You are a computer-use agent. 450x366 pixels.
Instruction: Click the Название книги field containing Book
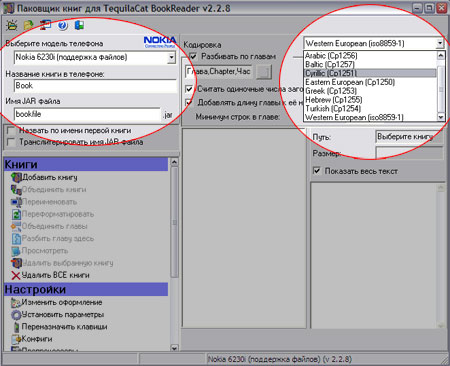[x=95, y=86]
